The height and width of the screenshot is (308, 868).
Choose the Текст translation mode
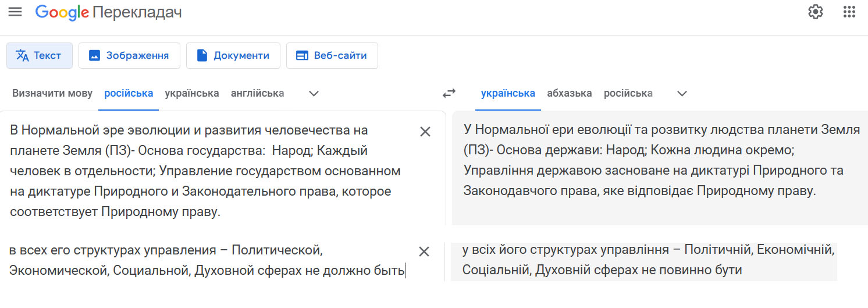pyautogui.click(x=40, y=55)
